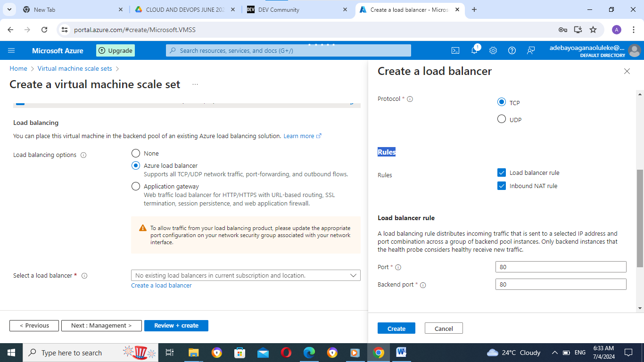Click the Learn more link
This screenshot has width=644, height=362.
point(302,136)
